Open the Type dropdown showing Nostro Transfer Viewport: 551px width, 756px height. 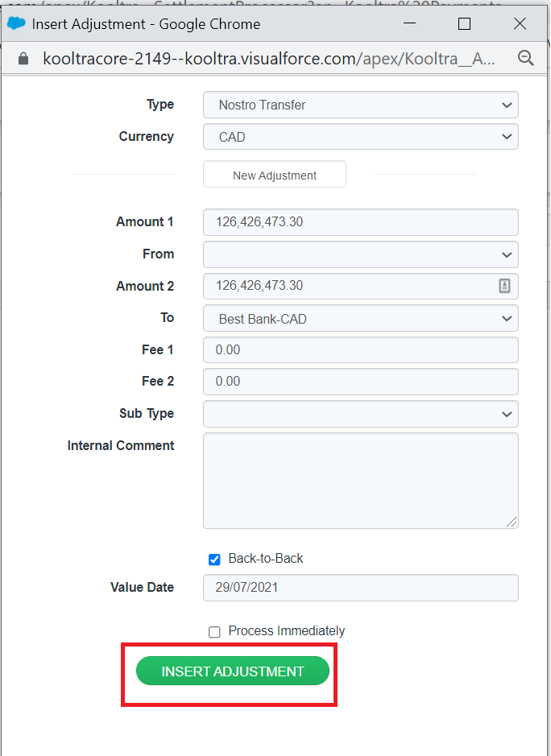[x=360, y=105]
